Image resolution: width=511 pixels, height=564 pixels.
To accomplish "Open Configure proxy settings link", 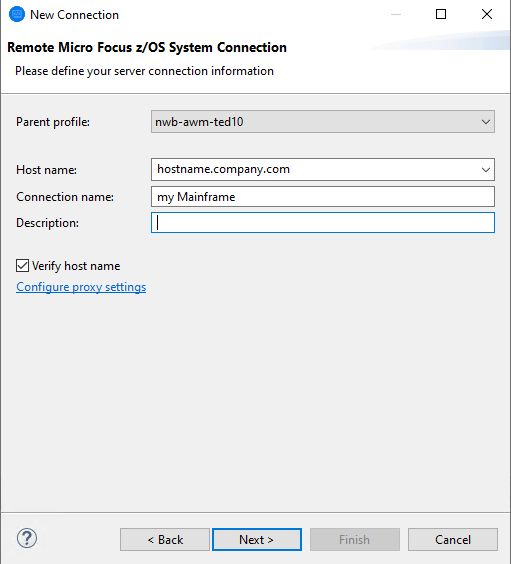I will point(81,287).
